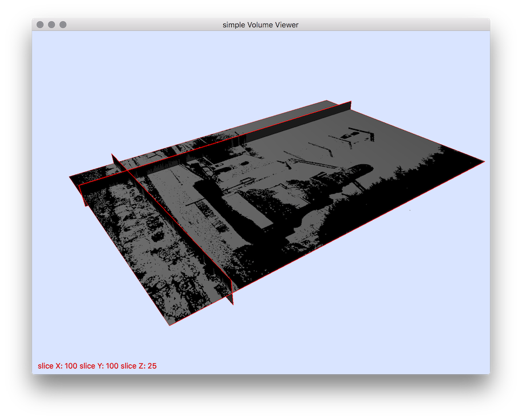Viewport: 522px width, 420px height.
Task: Click where the two vertical slice planes cross
Action: 128,171
